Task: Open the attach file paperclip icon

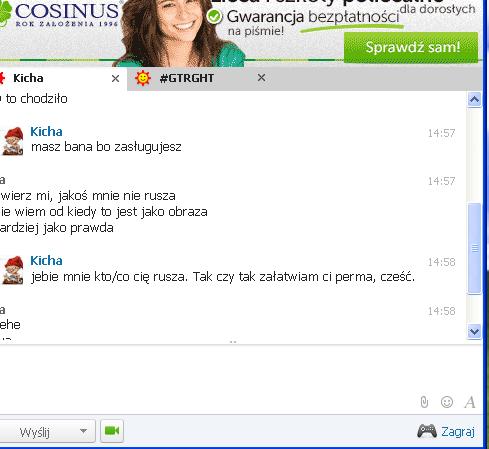Action: click(424, 402)
